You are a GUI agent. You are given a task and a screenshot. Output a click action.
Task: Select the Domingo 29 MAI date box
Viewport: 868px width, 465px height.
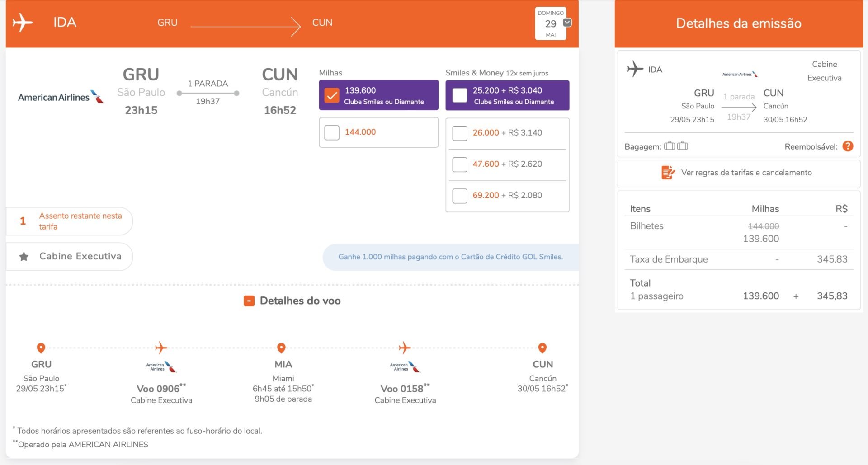coord(551,23)
